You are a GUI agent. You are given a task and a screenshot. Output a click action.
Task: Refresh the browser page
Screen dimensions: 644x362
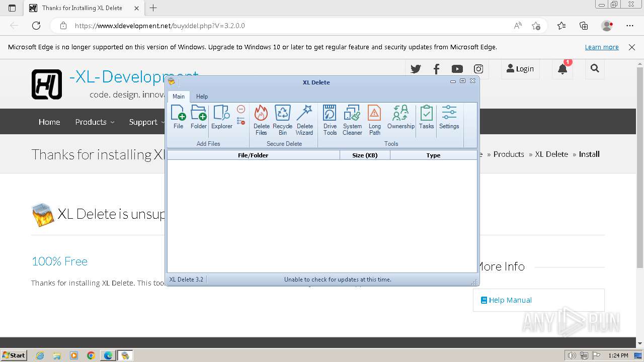[36, 26]
